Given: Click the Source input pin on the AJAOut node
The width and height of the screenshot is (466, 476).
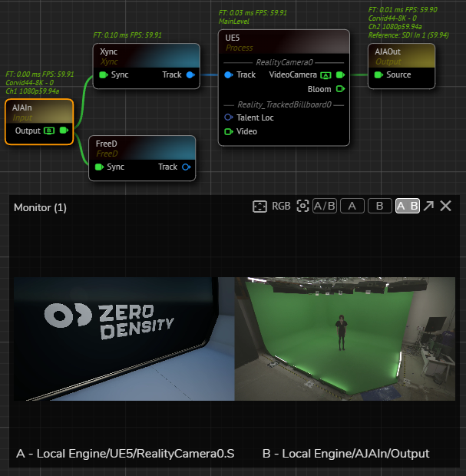Looking at the screenshot, I should click(378, 75).
